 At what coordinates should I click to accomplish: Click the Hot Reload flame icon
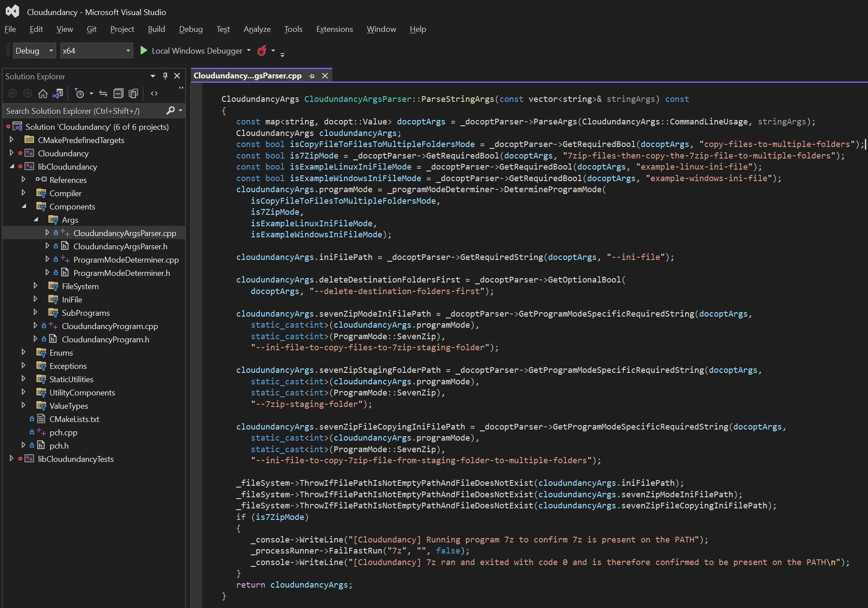coord(262,51)
